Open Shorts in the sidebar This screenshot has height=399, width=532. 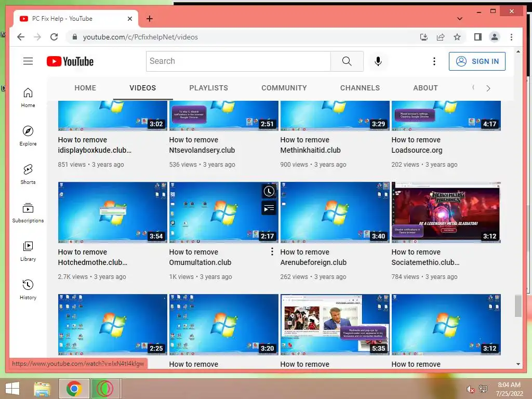point(28,175)
